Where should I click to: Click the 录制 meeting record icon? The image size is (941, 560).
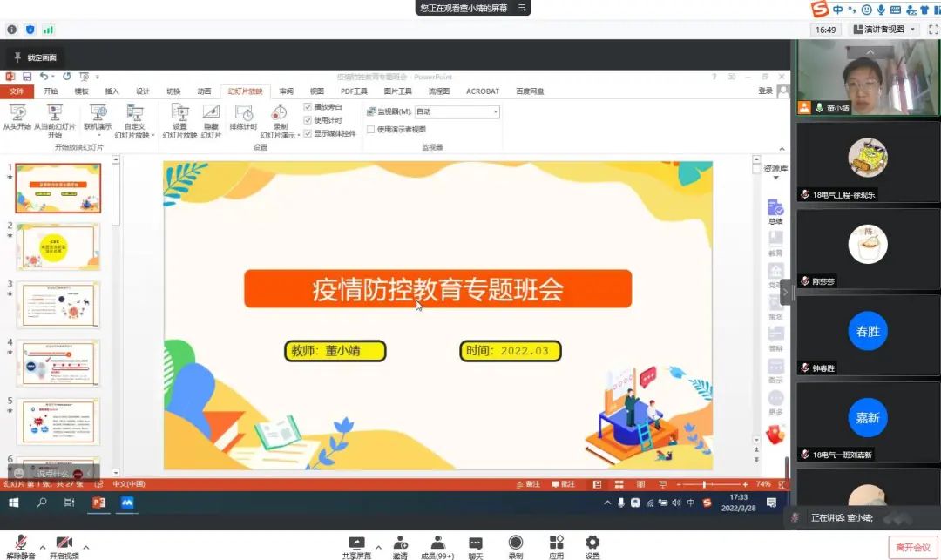pyautogui.click(x=516, y=543)
